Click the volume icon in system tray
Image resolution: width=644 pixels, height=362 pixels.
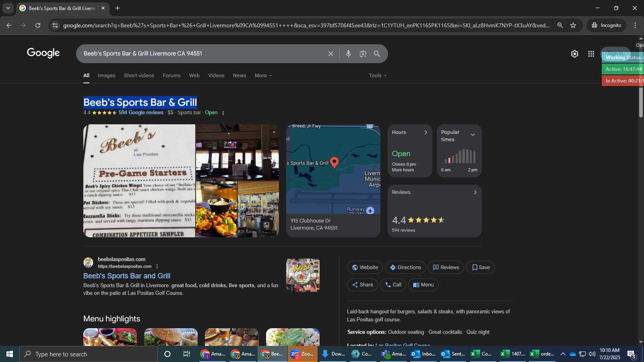[592, 354]
